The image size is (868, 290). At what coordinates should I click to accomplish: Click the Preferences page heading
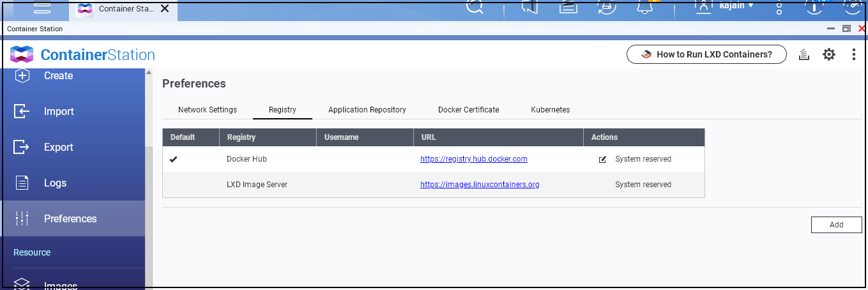pyautogui.click(x=194, y=84)
